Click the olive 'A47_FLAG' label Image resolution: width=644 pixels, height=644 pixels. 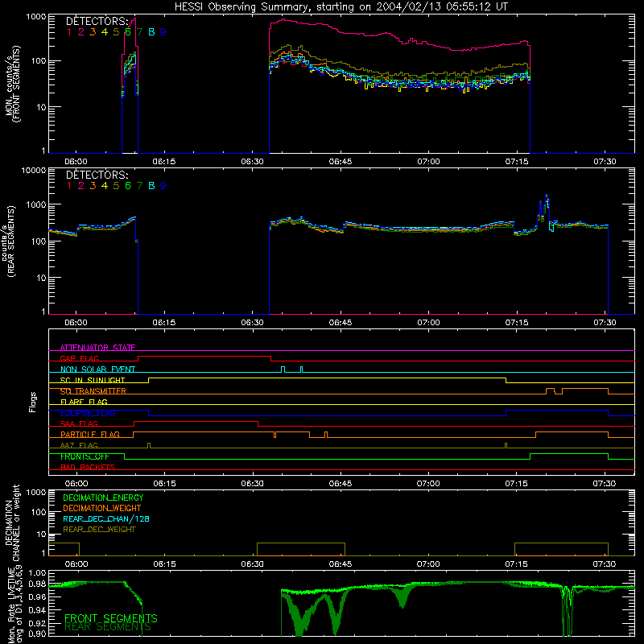79,446
